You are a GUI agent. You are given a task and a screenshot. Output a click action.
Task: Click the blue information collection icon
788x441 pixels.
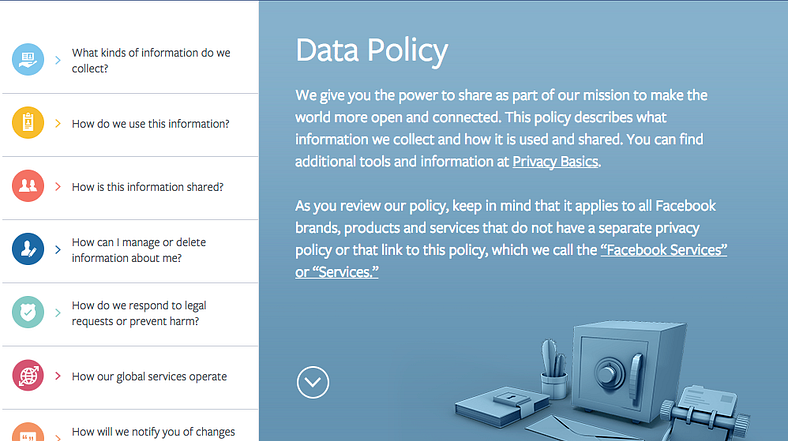tap(28, 60)
